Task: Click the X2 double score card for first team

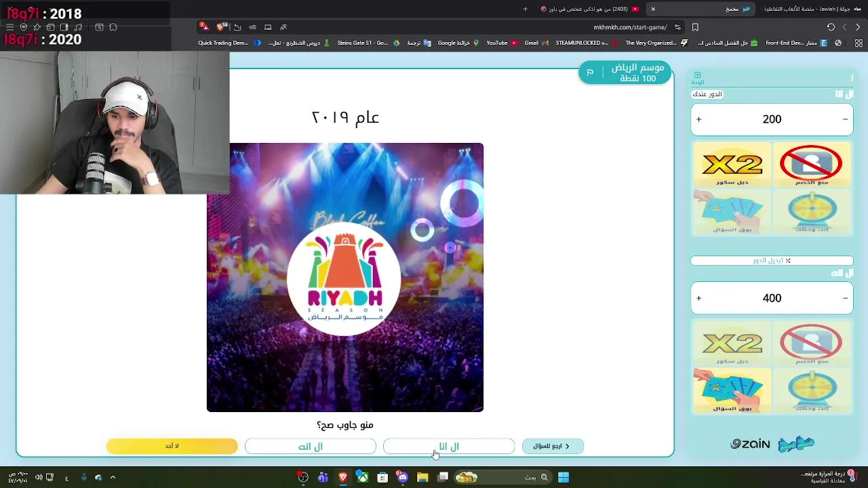Action: [732, 165]
